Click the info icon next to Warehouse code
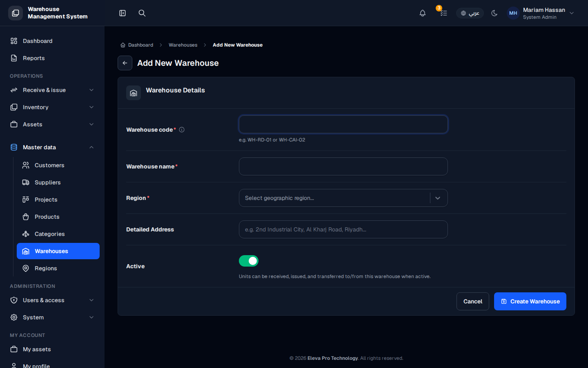Screen dimensions: 588x368 click(182, 130)
